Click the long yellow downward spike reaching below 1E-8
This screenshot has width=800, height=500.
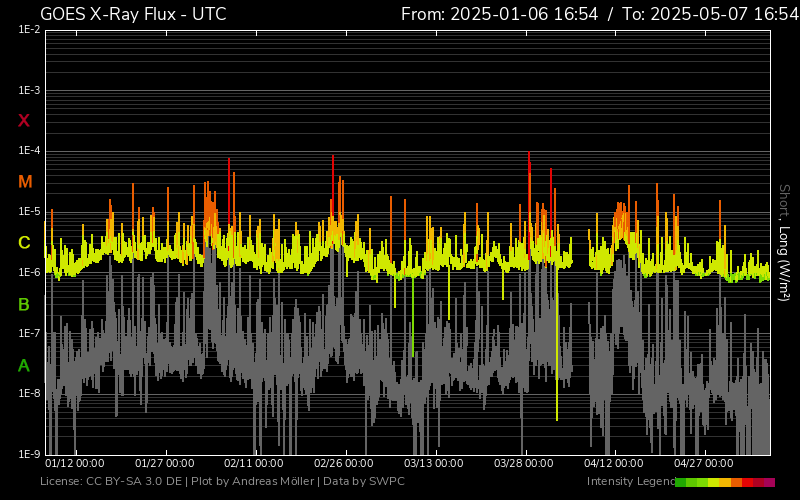click(557, 347)
